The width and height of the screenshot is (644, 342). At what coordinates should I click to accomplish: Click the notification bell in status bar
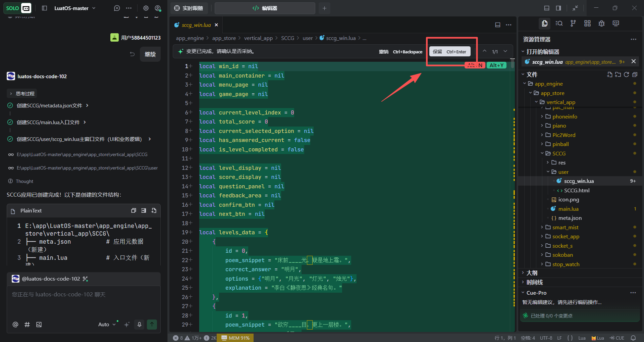click(x=633, y=338)
